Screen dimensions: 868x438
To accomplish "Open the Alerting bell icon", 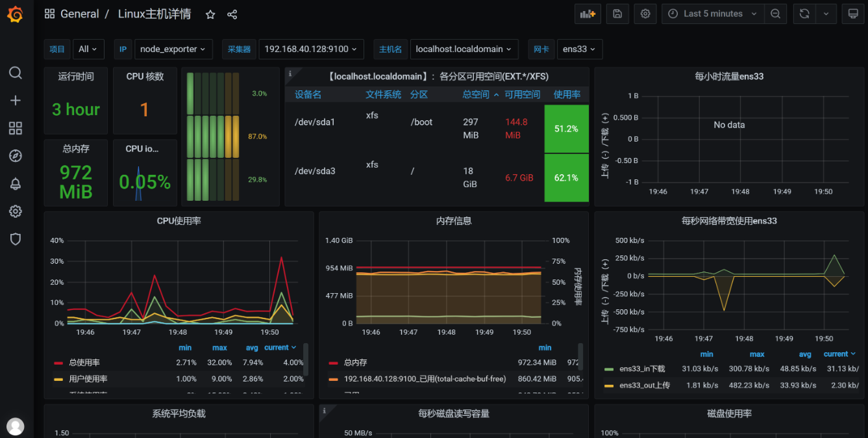I will click(16, 184).
